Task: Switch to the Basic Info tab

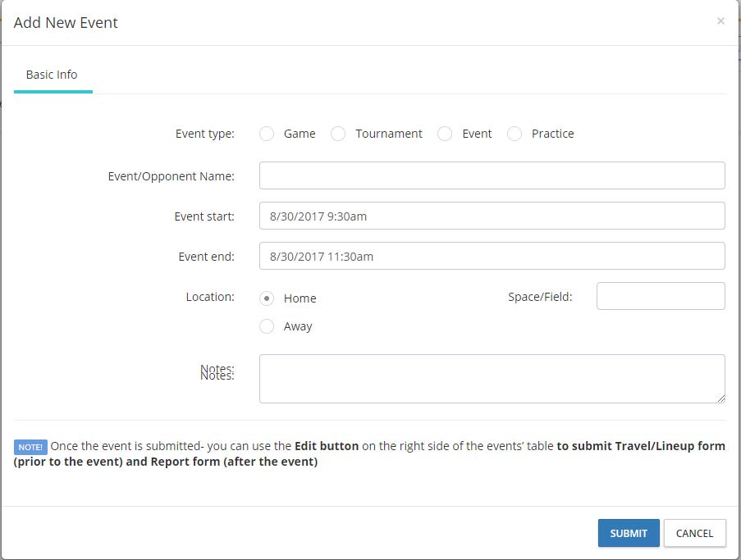Action: pyautogui.click(x=52, y=74)
